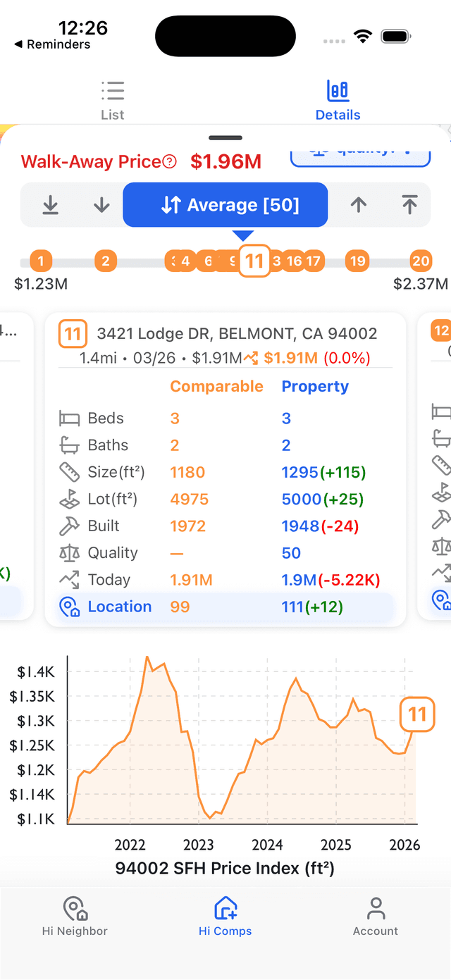Tap the price trend icon beside $1.91M
451x980 pixels.
252,359
